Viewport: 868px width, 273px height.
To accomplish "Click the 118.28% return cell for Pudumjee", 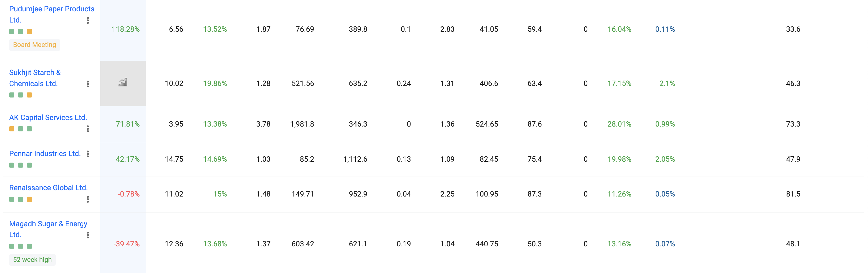I will [125, 29].
